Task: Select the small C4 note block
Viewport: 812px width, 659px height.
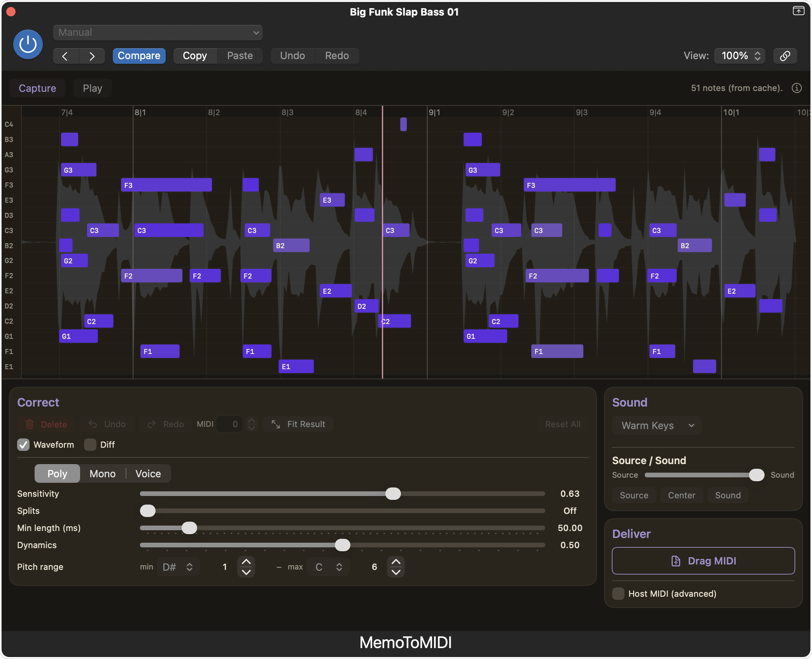Action: (x=403, y=124)
